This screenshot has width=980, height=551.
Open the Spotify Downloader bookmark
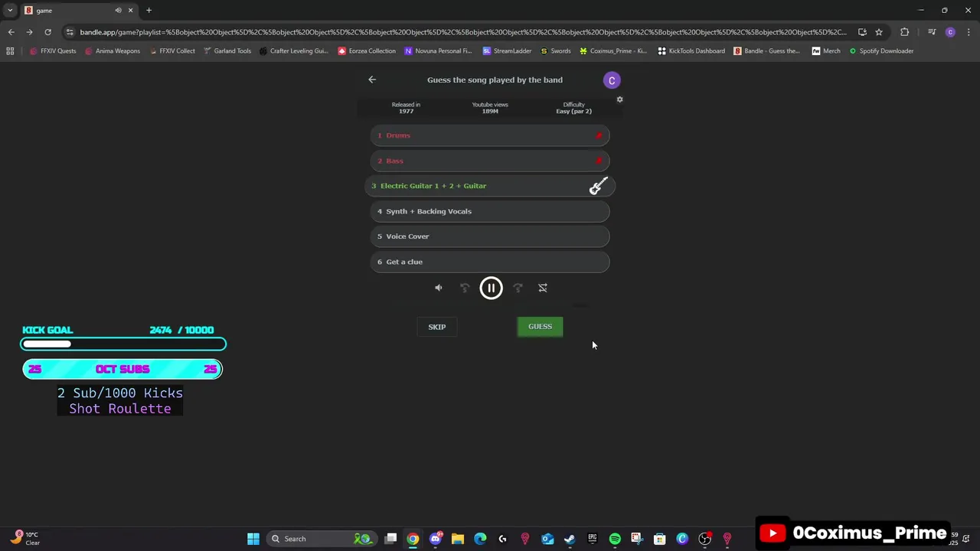[x=881, y=51]
